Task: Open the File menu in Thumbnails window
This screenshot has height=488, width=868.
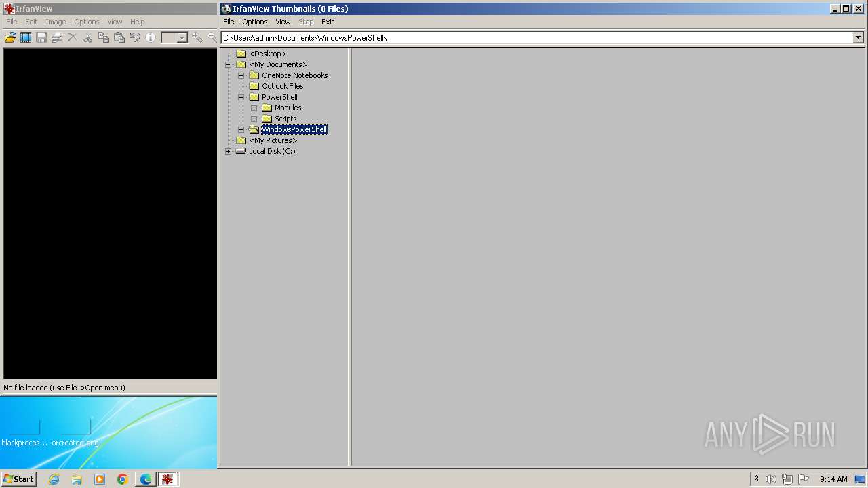Action: 229,22
